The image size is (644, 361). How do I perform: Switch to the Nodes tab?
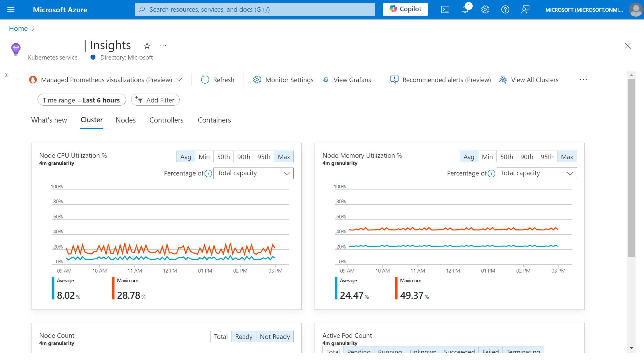126,120
